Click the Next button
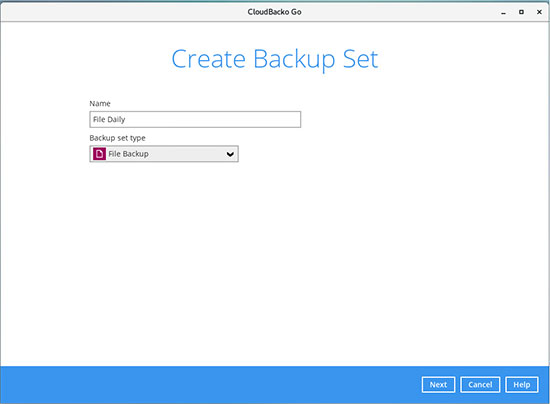Viewport: 550px width, 404px height. tap(438, 385)
